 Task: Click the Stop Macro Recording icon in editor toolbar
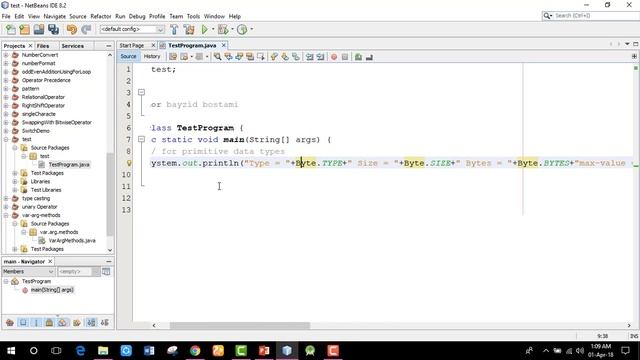tap(345, 57)
